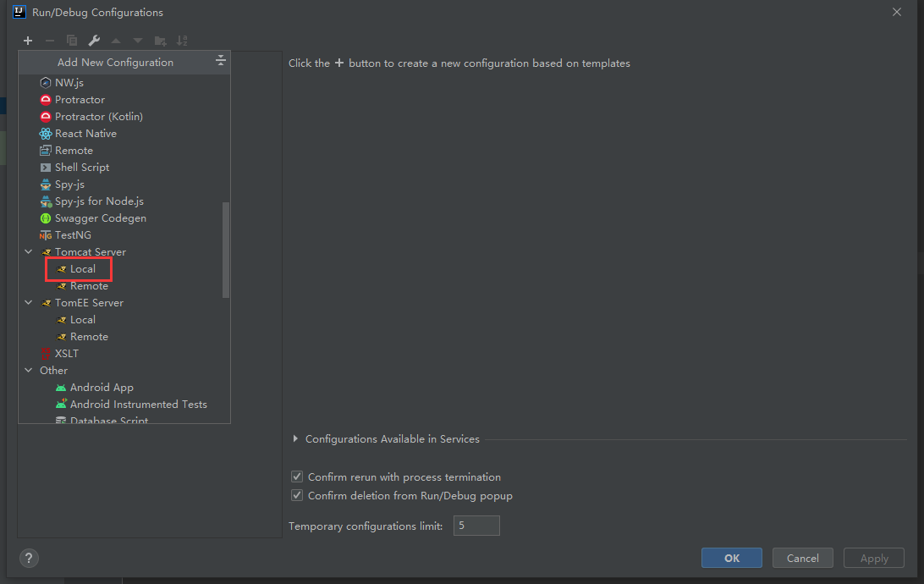Select the TomEE Server icon
Viewport: 924px width, 584px height.
46,303
